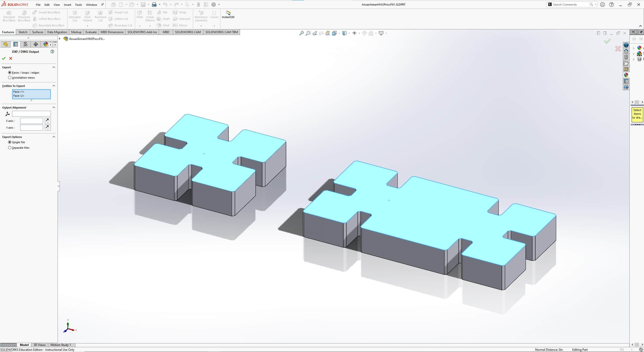Open the DisplayManager color ball tab

tap(45, 44)
